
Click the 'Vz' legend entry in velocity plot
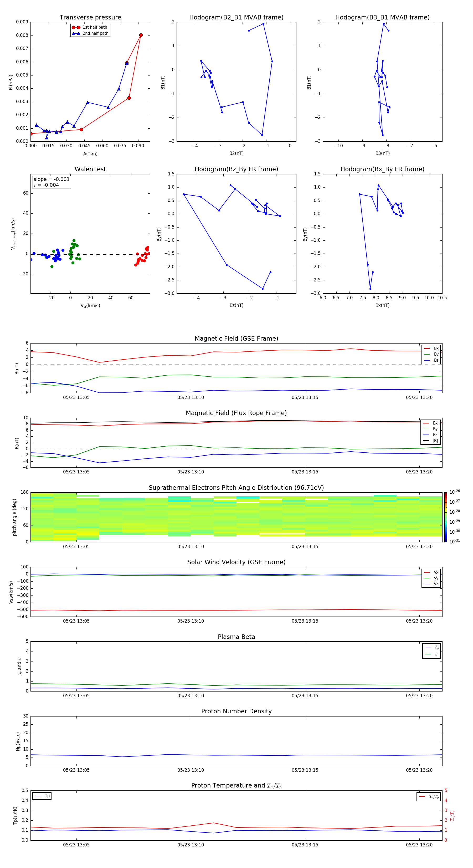pos(431,584)
